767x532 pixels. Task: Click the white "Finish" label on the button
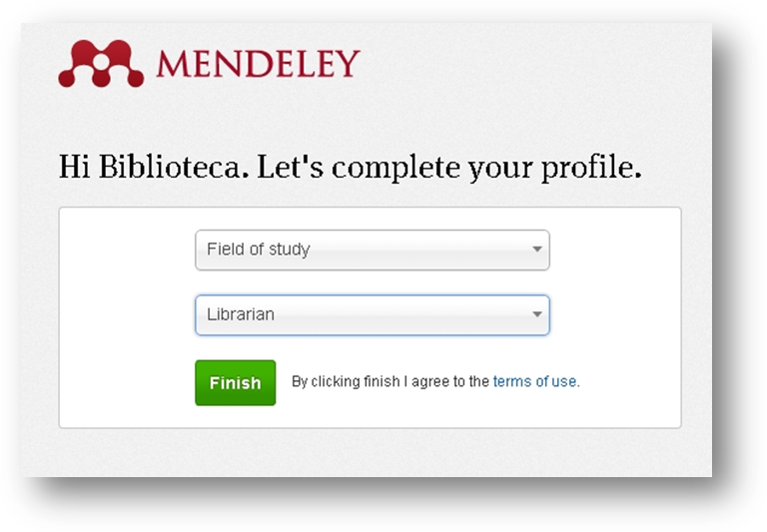(236, 383)
